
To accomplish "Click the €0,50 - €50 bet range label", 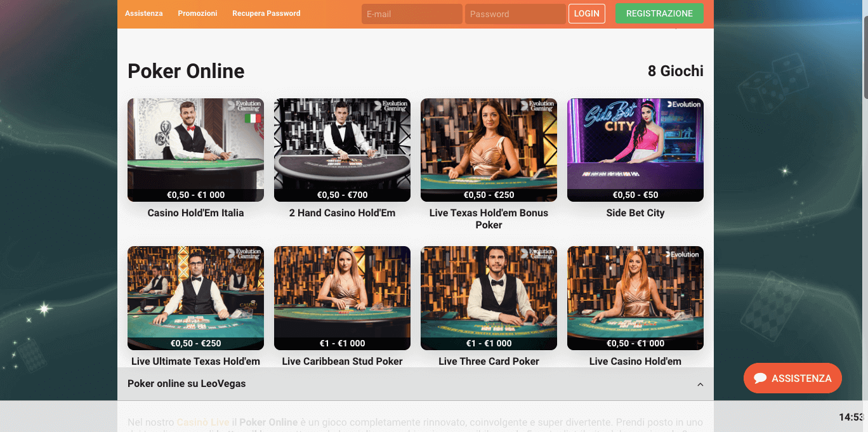I will click(x=635, y=195).
